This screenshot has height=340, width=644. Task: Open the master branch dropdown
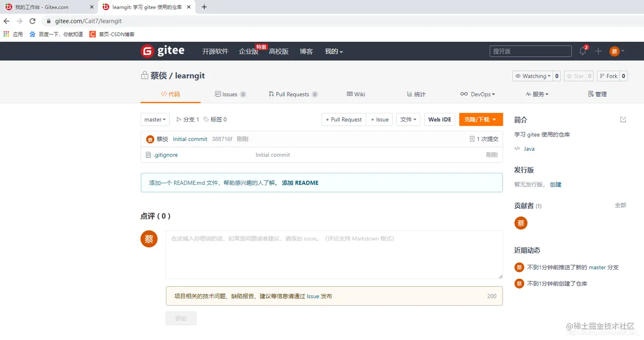[x=155, y=119]
